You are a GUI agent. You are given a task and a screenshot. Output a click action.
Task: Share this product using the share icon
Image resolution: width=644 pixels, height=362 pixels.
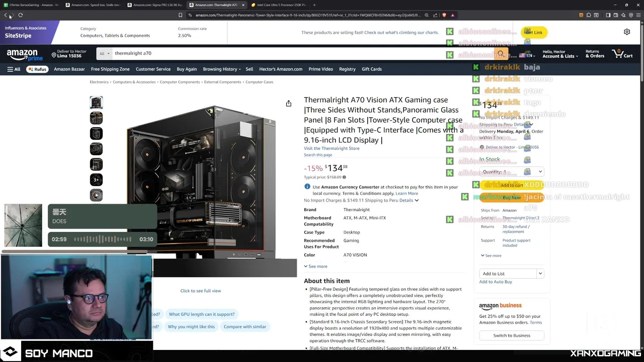click(288, 104)
